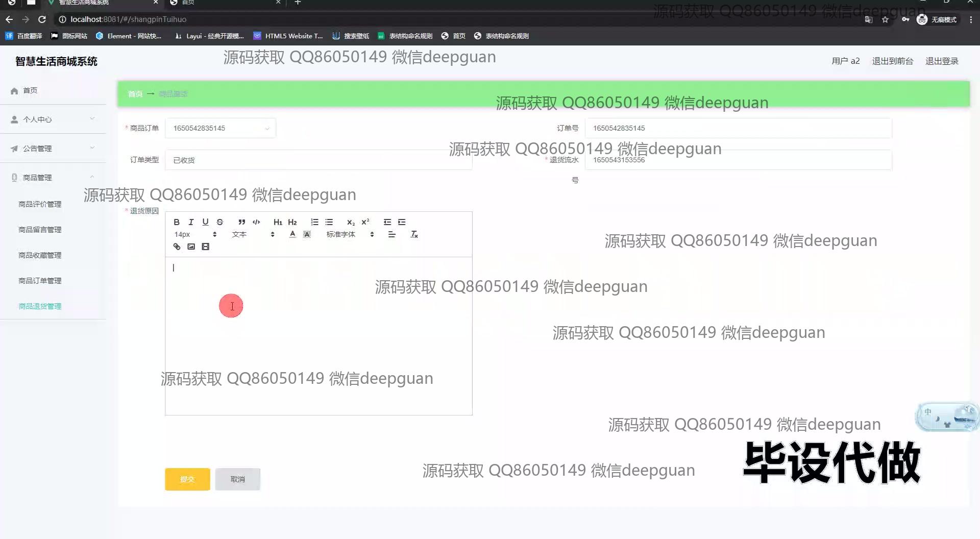Image resolution: width=980 pixels, height=539 pixels.
Task: Click the browser back arrow
Action: tap(9, 19)
